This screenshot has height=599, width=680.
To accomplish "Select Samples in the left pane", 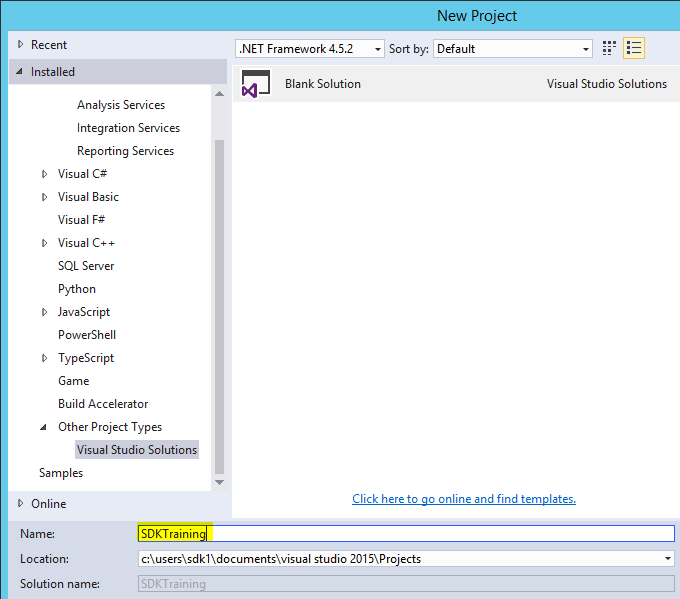I will point(61,473).
